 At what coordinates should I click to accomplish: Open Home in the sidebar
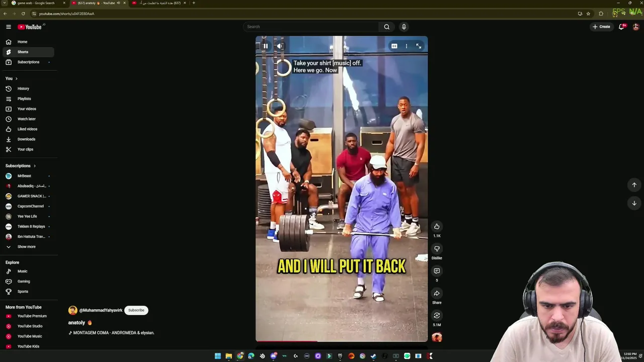point(28,42)
